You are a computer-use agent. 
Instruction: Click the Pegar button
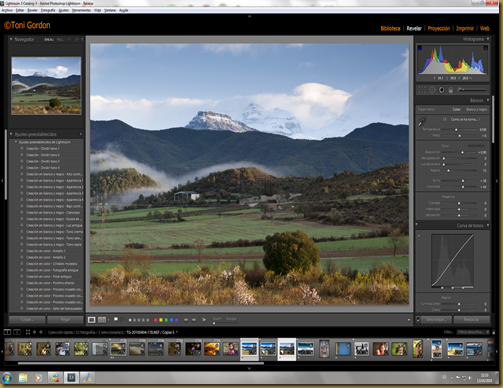[x=65, y=319]
